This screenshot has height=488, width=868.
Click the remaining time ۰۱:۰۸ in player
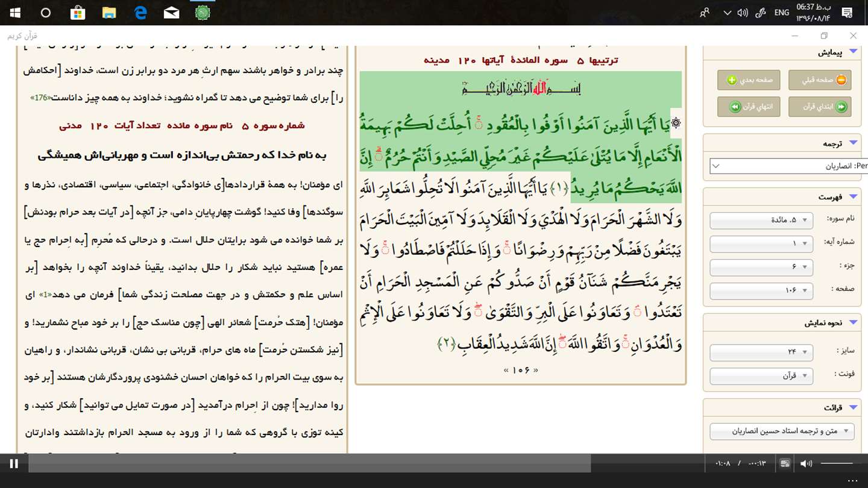(723, 463)
